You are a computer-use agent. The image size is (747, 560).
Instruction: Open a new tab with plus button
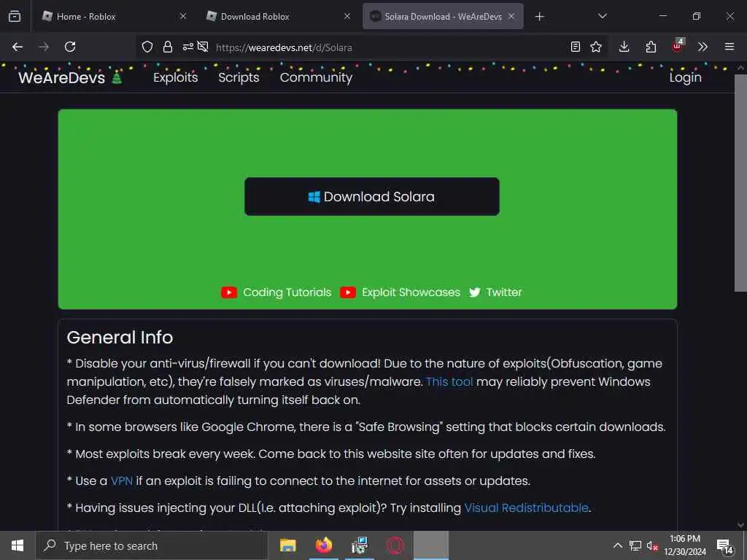tap(539, 17)
